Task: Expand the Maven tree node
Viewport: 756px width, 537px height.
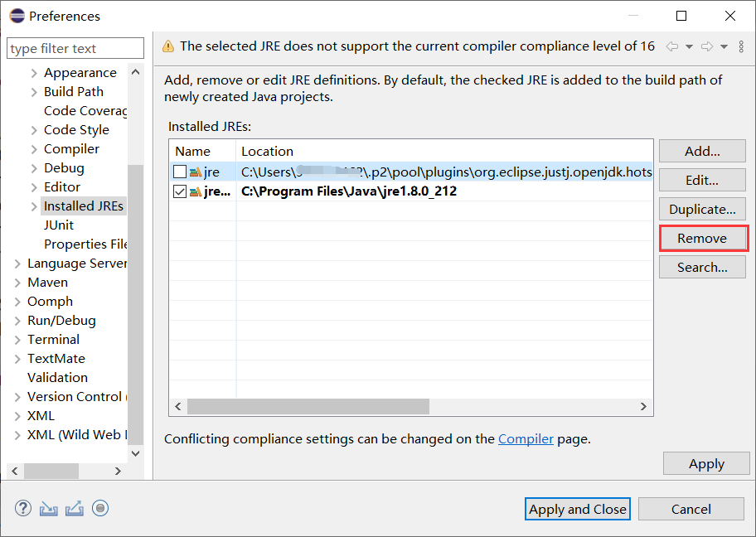Action: 17,283
